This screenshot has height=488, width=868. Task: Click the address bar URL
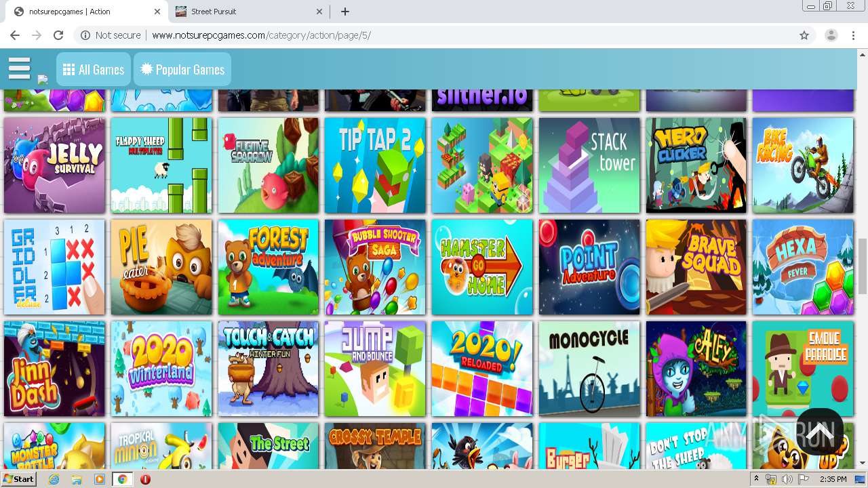click(x=261, y=35)
